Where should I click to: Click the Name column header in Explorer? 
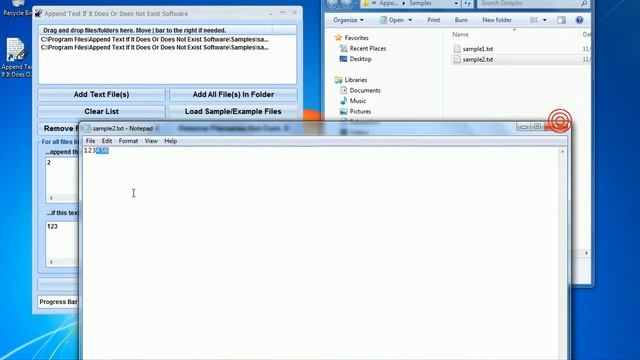(460, 35)
